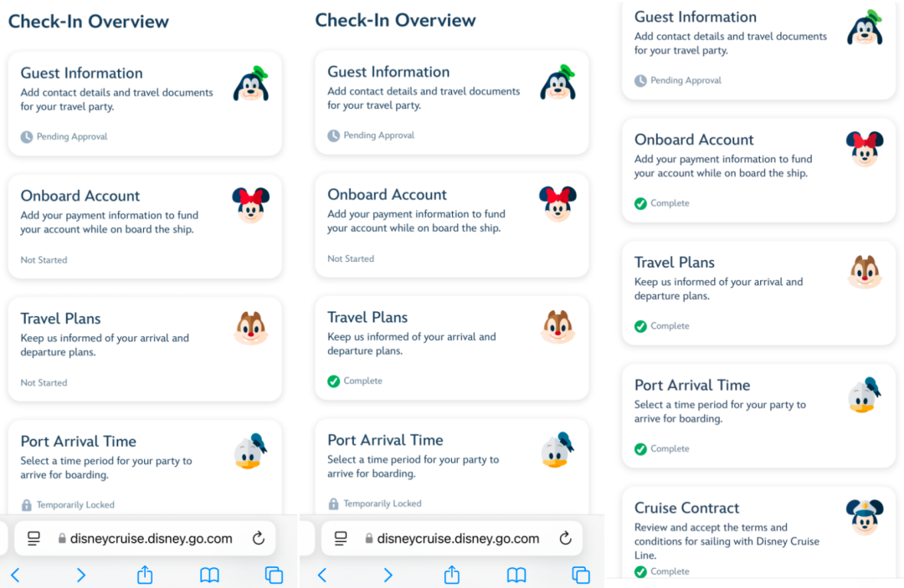This screenshot has height=588, width=904.
Task: Click clock icon beside Pending Approval in right screenshot
Action: click(x=640, y=80)
